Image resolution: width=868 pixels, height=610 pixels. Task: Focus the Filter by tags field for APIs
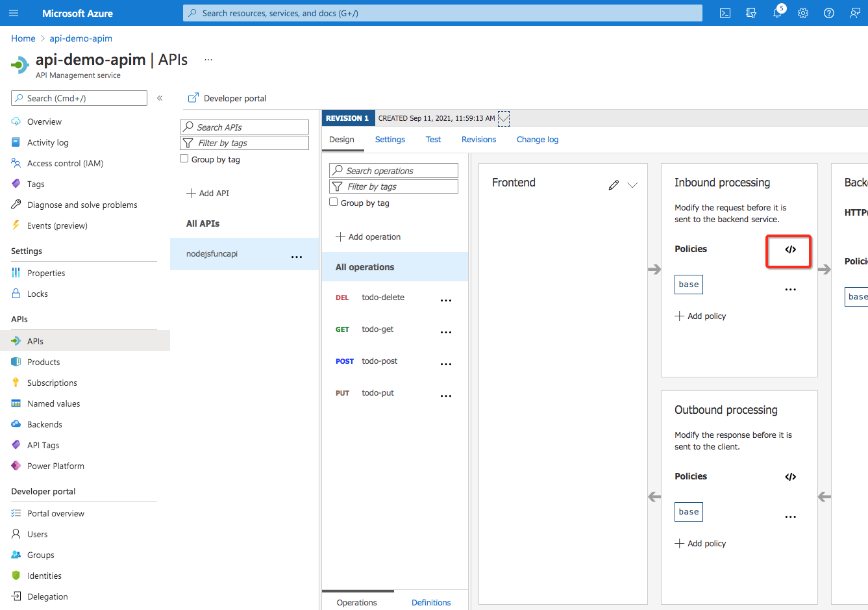tap(244, 143)
